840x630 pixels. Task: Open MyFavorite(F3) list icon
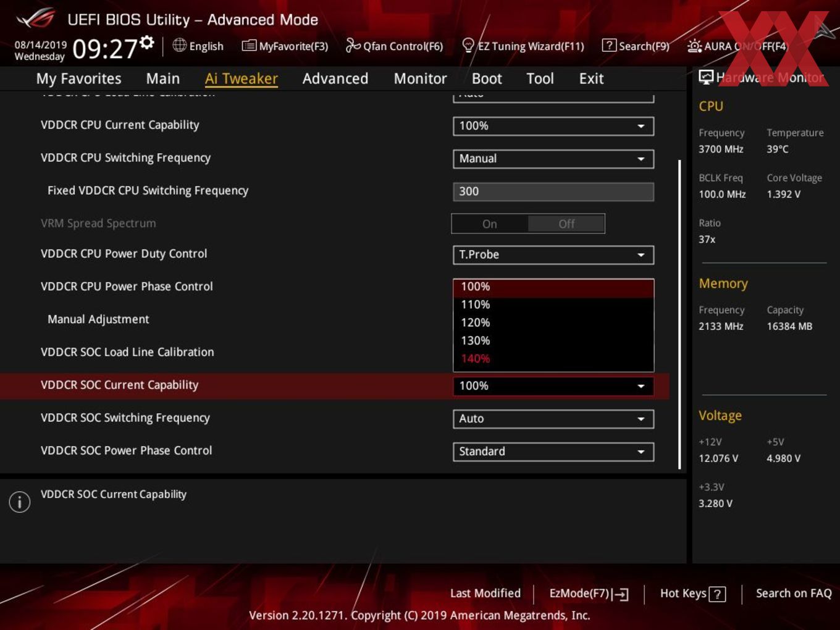point(248,46)
